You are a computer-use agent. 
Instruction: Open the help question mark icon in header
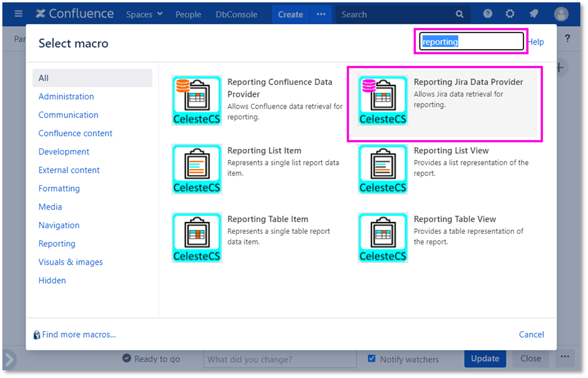pyautogui.click(x=488, y=14)
